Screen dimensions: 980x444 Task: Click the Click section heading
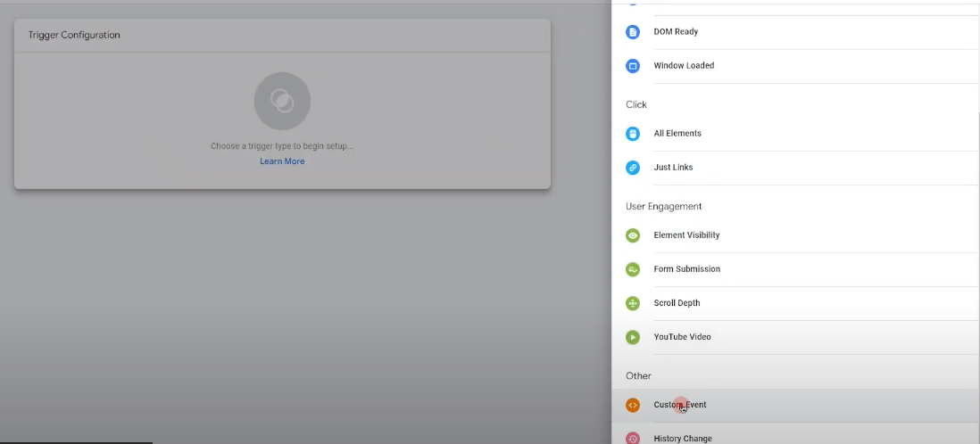[x=636, y=105]
